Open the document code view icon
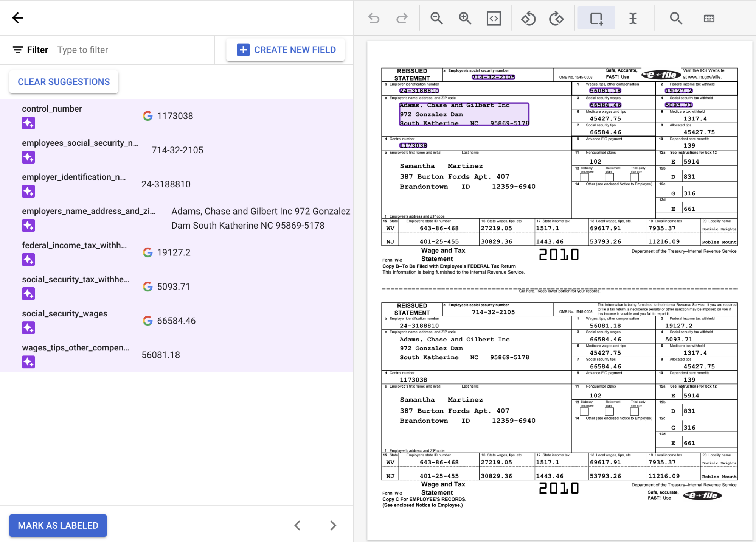Image resolution: width=756 pixels, height=542 pixels. [x=493, y=18]
